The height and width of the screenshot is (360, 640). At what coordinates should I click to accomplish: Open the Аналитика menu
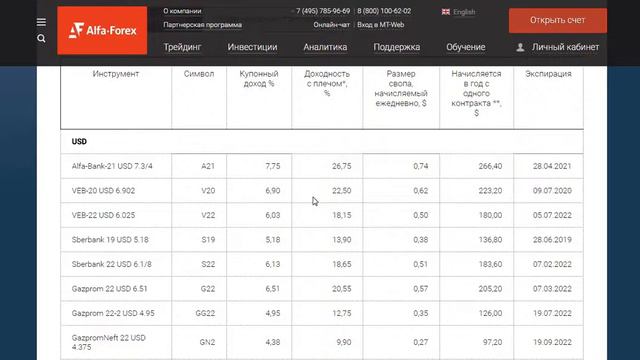pyautogui.click(x=325, y=47)
